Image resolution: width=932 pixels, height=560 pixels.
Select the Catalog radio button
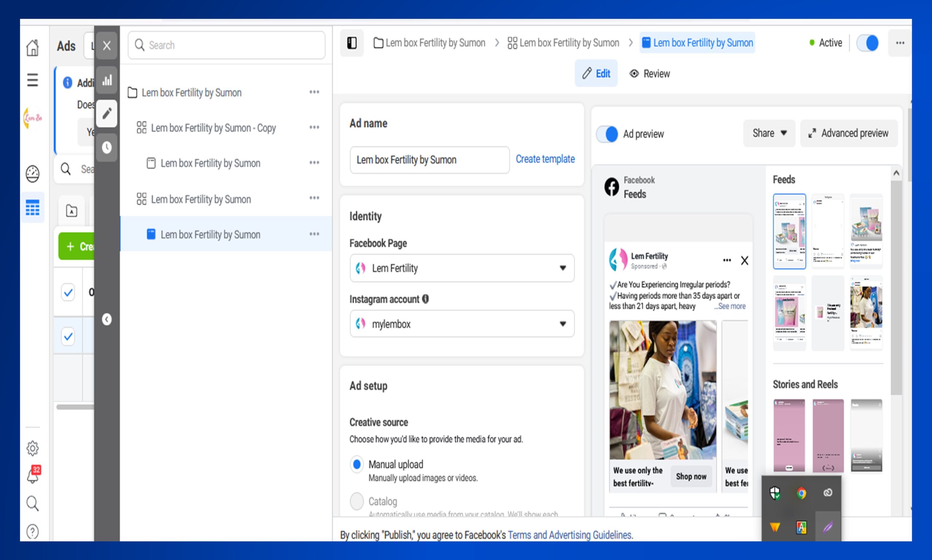pyautogui.click(x=356, y=501)
